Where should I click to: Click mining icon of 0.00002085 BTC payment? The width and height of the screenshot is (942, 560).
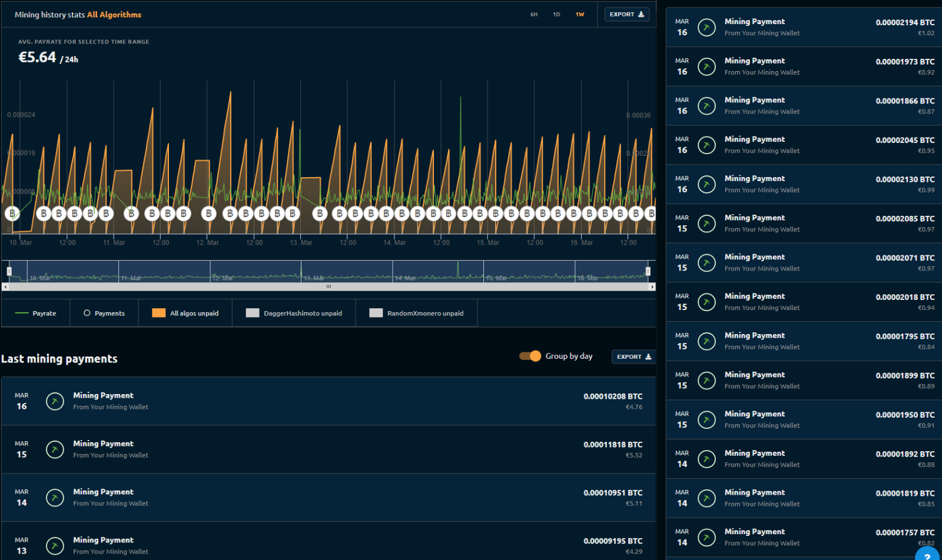coord(706,224)
